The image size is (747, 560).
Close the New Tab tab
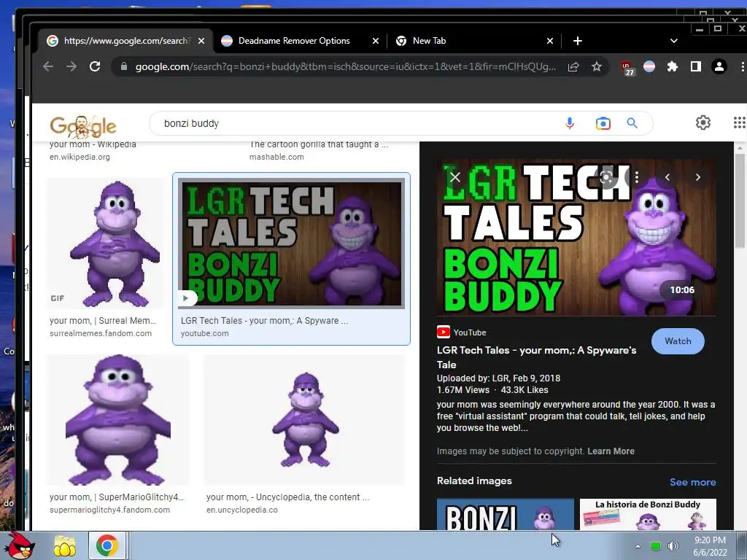tap(550, 41)
